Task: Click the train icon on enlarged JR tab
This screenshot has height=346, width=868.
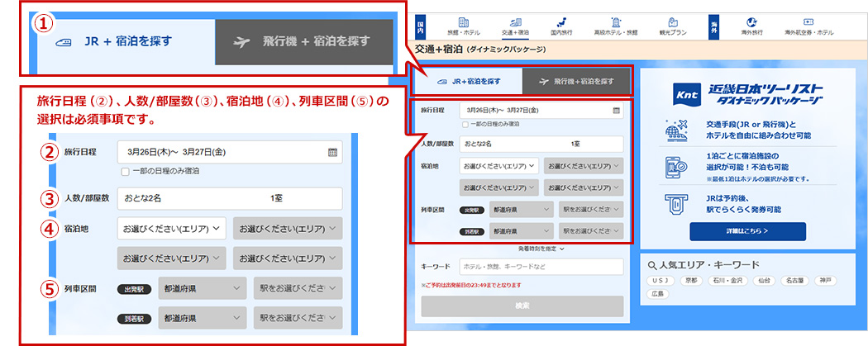Action: tap(64, 42)
